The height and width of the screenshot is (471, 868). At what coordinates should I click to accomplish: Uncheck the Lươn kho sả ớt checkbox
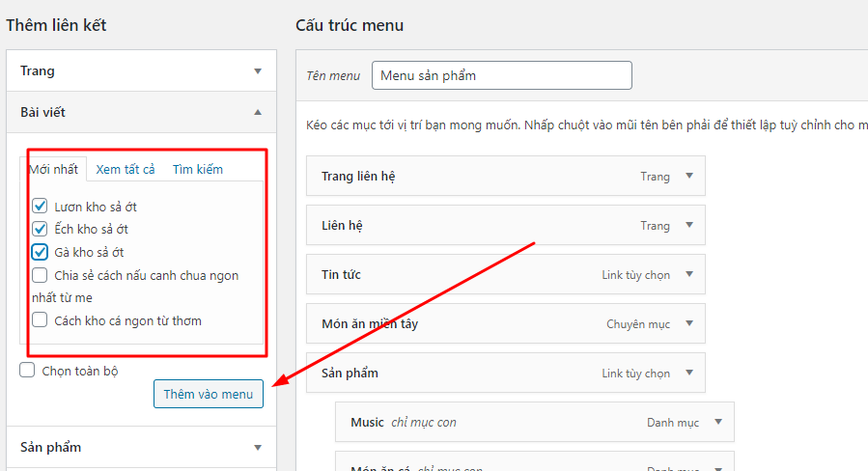[x=40, y=206]
